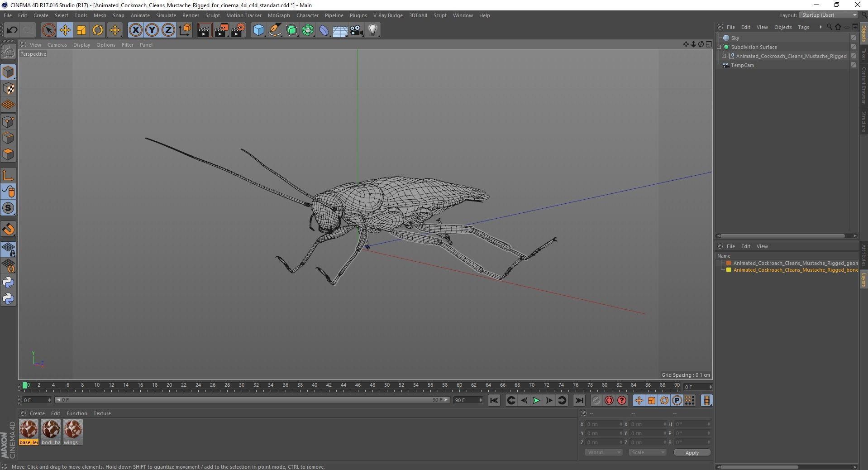Open the Character menu

pos(307,15)
